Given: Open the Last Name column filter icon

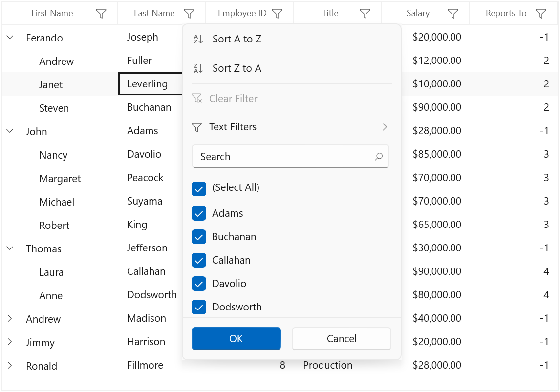Looking at the screenshot, I should 189,14.
